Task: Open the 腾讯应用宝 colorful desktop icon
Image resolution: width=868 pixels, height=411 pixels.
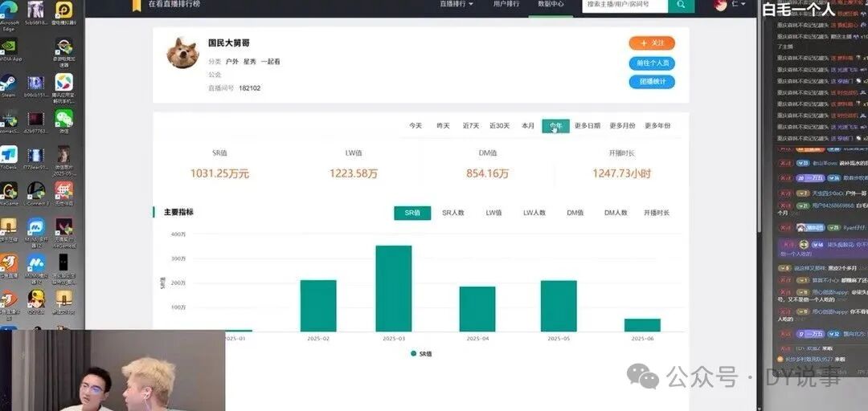Action: click(x=63, y=83)
